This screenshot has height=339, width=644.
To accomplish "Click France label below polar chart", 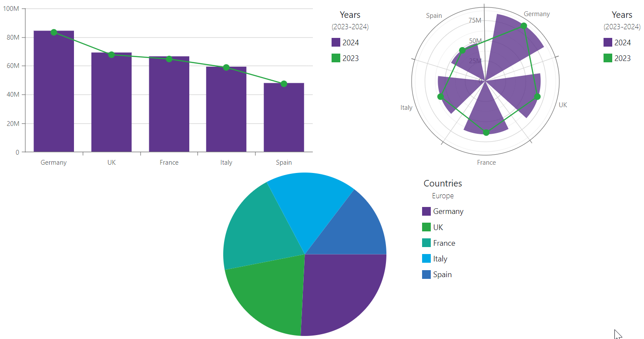I will click(486, 163).
